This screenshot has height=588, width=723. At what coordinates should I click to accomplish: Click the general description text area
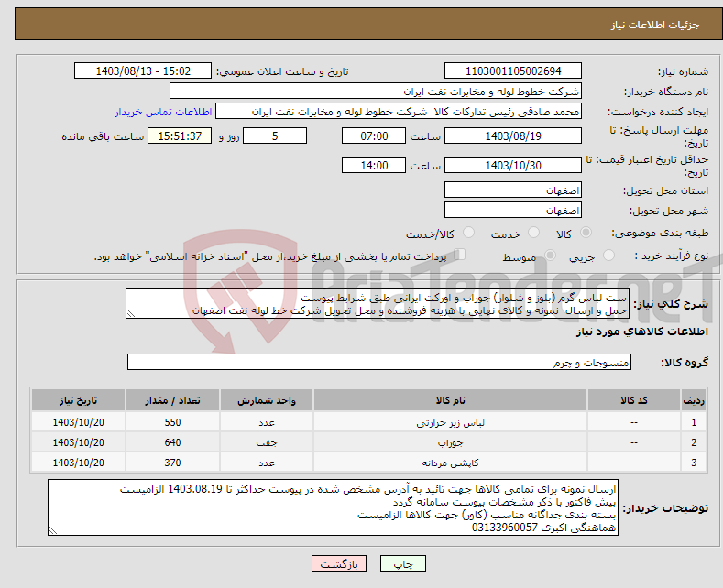(x=378, y=303)
